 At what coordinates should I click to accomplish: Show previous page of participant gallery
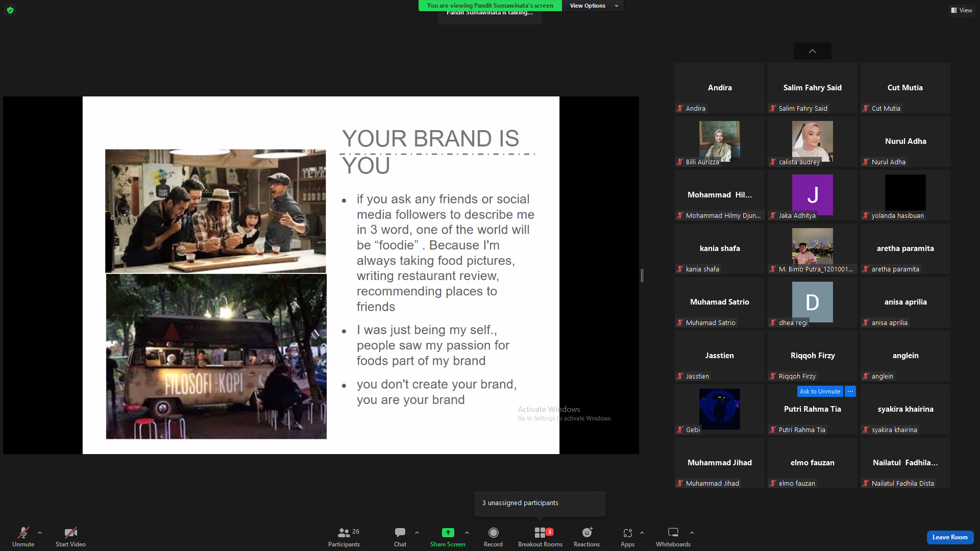tap(813, 51)
